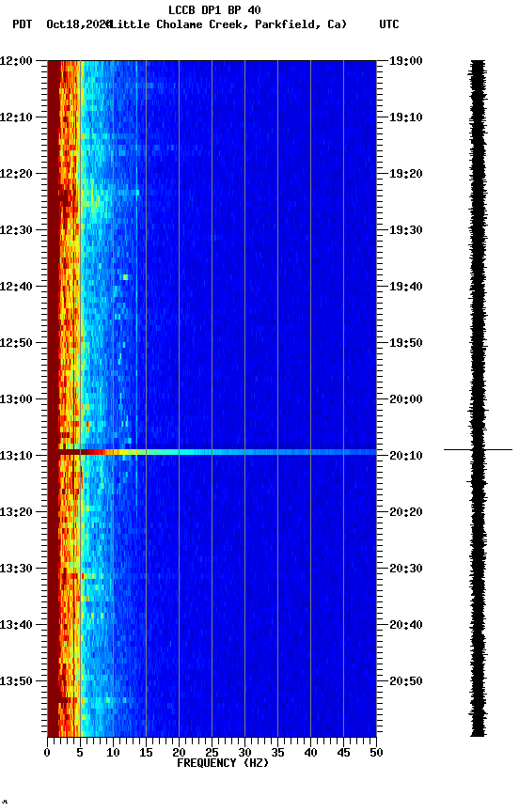Click the 13:30 PDT time label
This screenshot has height=812, width=519.
click(16, 570)
